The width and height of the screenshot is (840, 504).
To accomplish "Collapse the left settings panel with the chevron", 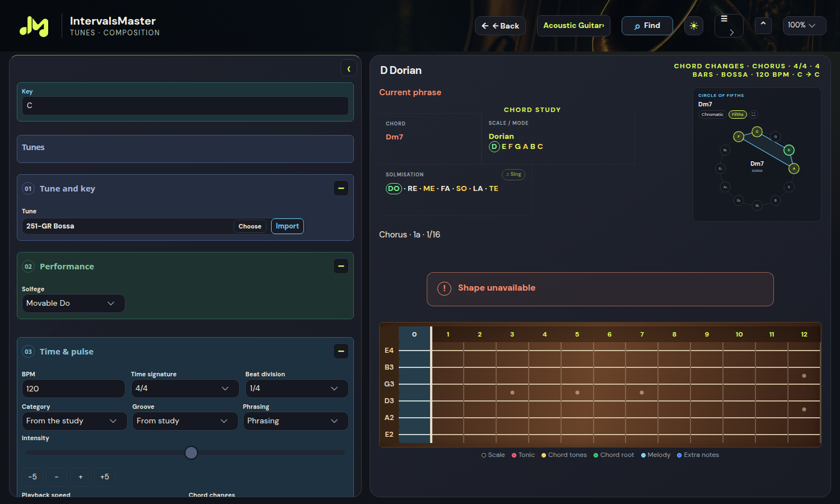I will (x=349, y=68).
